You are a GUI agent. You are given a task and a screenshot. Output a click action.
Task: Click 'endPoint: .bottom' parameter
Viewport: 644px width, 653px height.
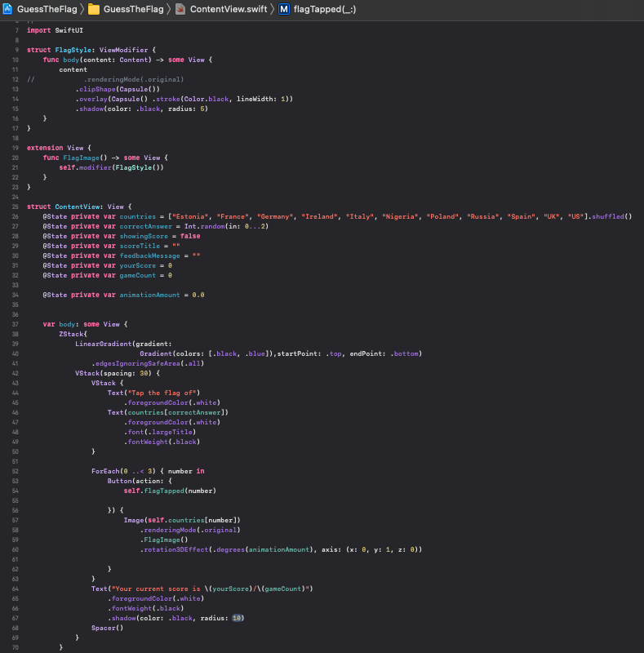(x=384, y=353)
